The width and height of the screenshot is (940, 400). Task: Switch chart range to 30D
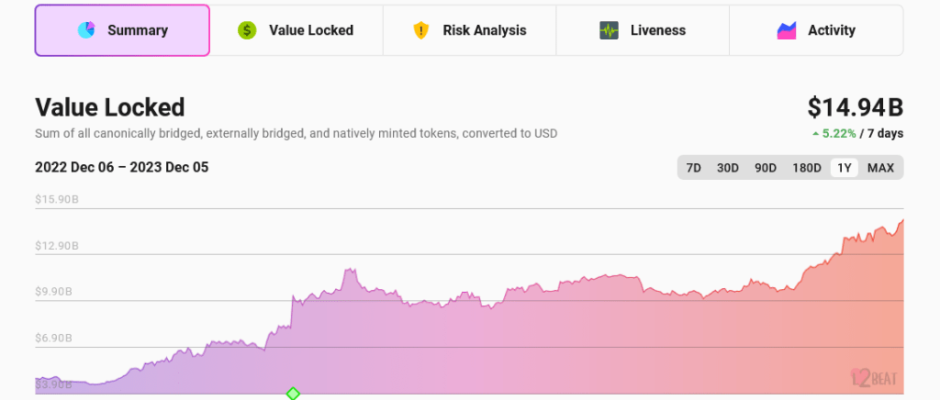727,168
